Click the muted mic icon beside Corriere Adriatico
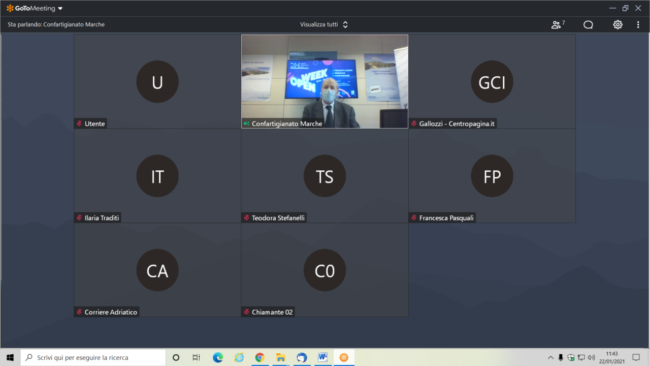 (79, 312)
